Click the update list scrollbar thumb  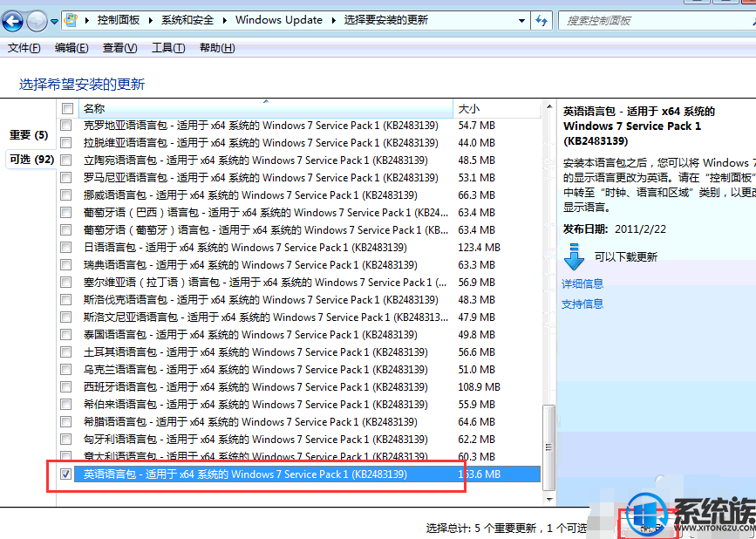[548, 447]
